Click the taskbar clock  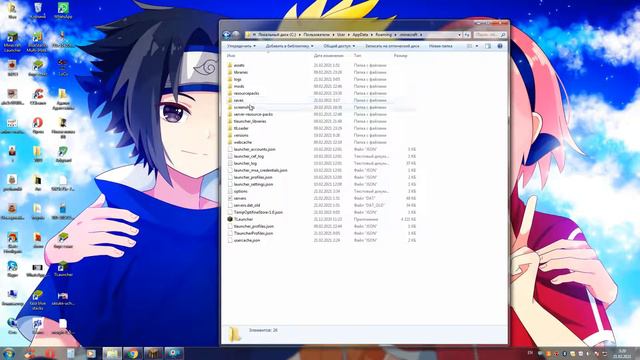(622, 353)
